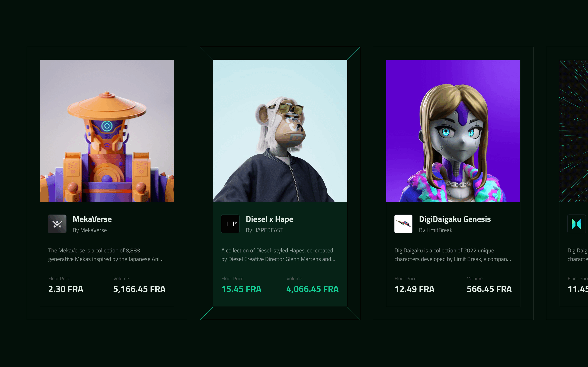Visit creator By HAPEBEAST
The height and width of the screenshot is (367, 588).
click(265, 230)
